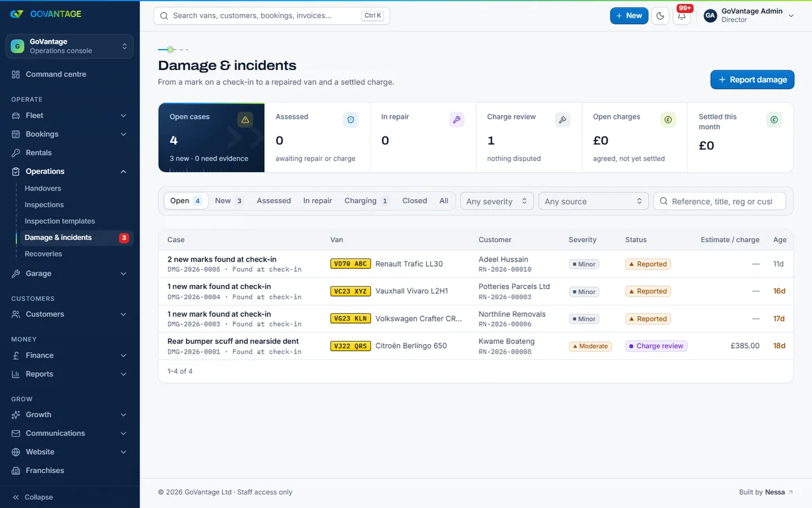Collapse the sidebar

click(x=33, y=497)
